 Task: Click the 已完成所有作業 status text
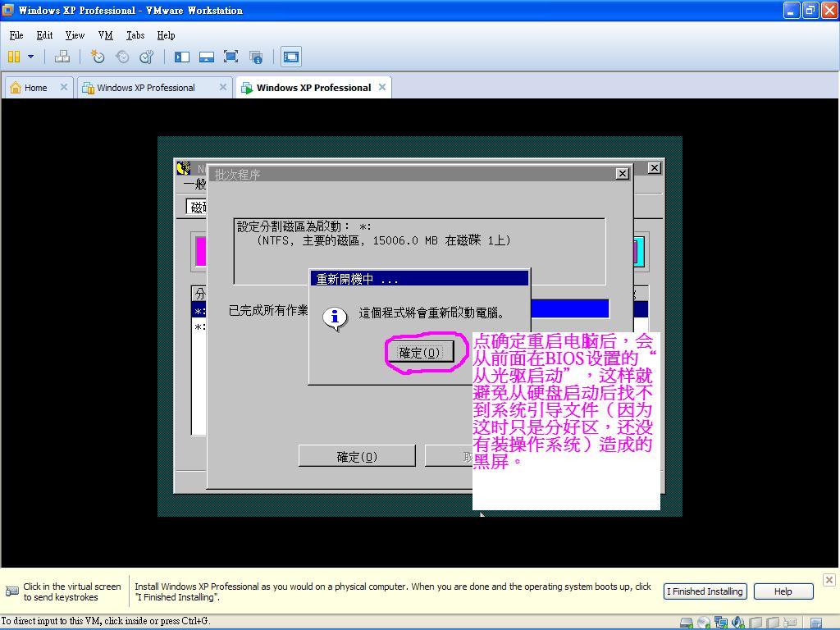click(268, 310)
